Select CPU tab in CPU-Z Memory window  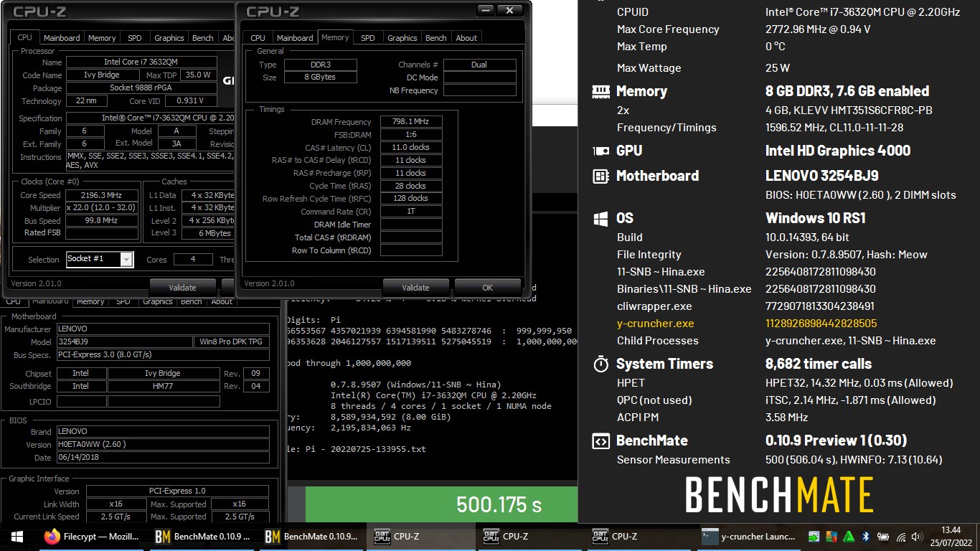[x=258, y=38]
